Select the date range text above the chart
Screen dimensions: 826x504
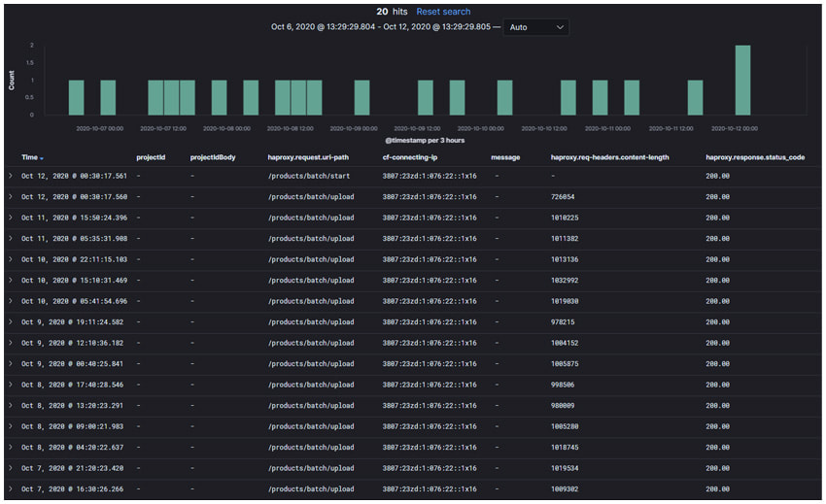383,27
